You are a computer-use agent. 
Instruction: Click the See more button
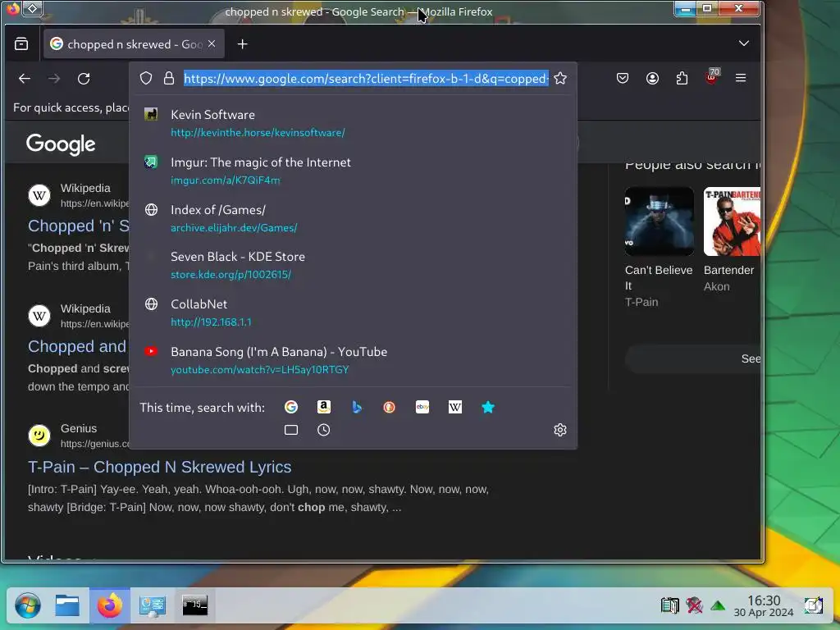tap(692, 358)
